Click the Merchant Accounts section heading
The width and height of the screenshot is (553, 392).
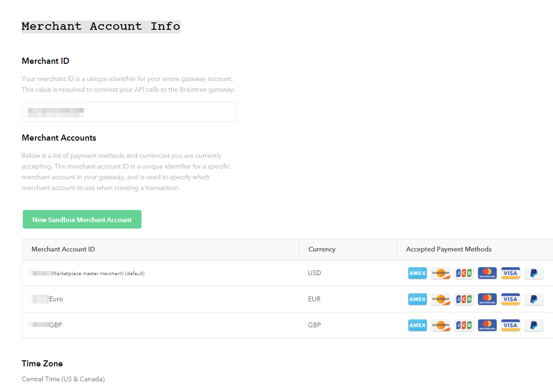pyautogui.click(x=59, y=138)
